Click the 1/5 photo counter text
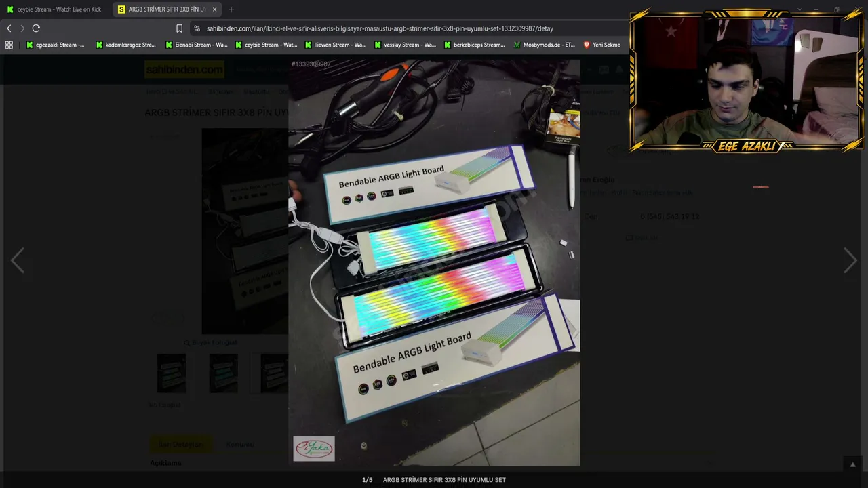Screen dimensions: 868x488 (367, 480)
